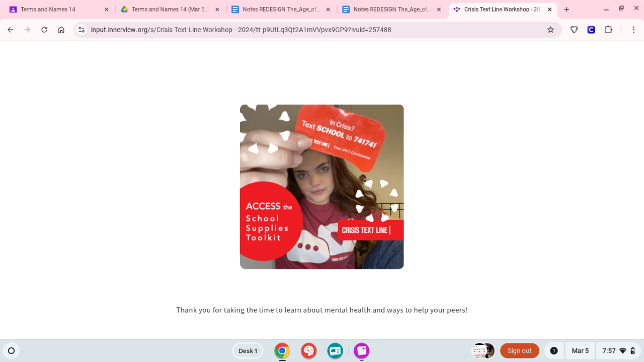Open the blue C extension

click(591, 30)
